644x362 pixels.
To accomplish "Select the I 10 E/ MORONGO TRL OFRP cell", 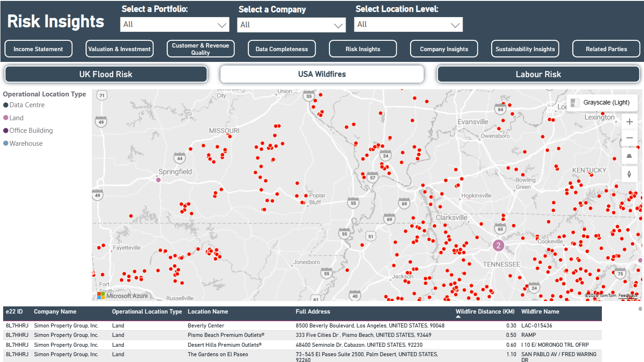I will pos(555,345).
